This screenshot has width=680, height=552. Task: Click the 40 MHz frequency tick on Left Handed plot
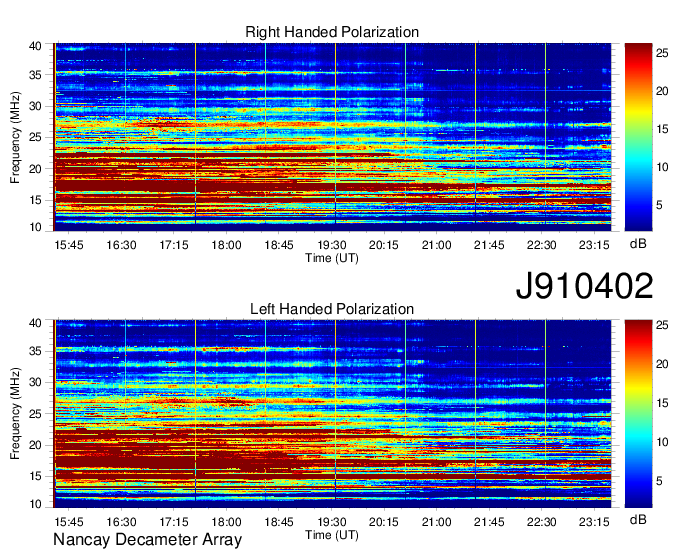(35, 323)
